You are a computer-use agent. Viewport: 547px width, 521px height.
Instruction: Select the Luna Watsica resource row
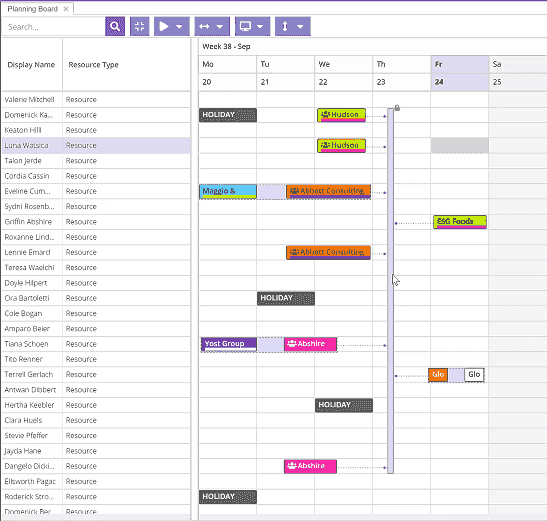point(96,146)
